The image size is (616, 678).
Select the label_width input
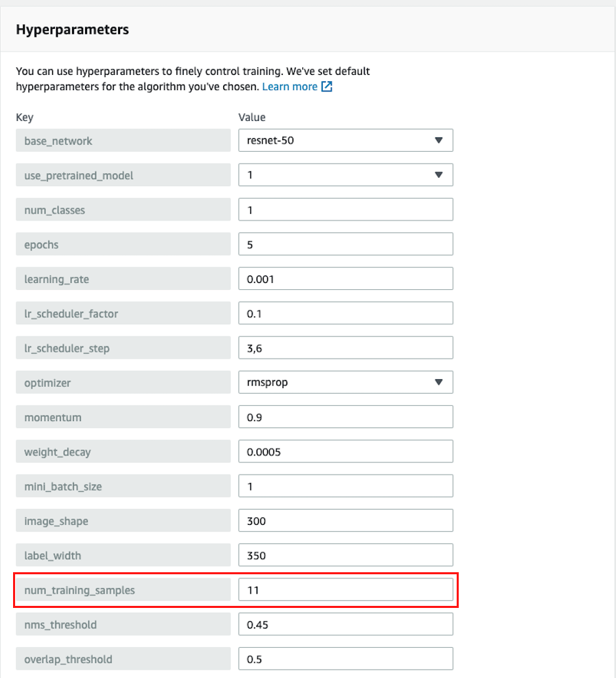[345, 555]
